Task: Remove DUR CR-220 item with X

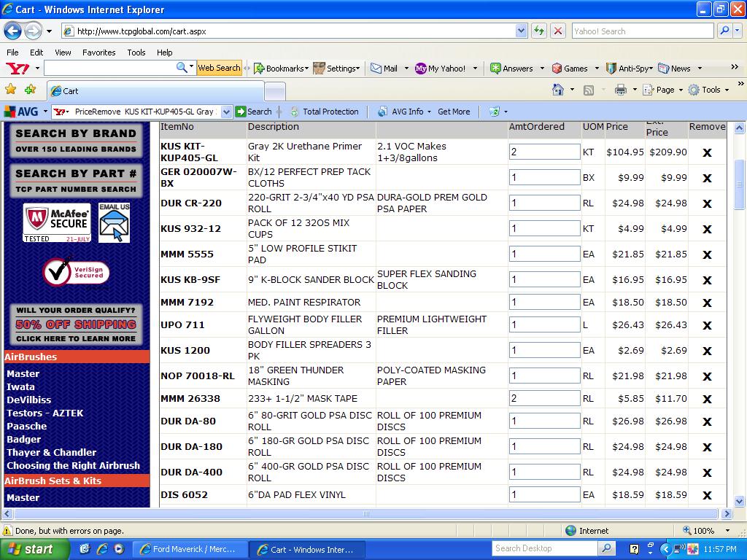Action: pos(707,204)
